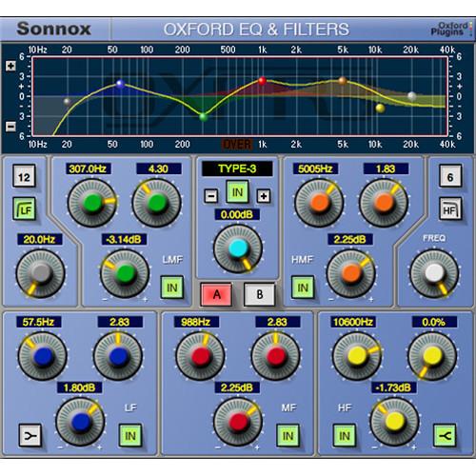Click the LMF gain knob at -3.14dB
476x476 pixels.
[125, 273]
